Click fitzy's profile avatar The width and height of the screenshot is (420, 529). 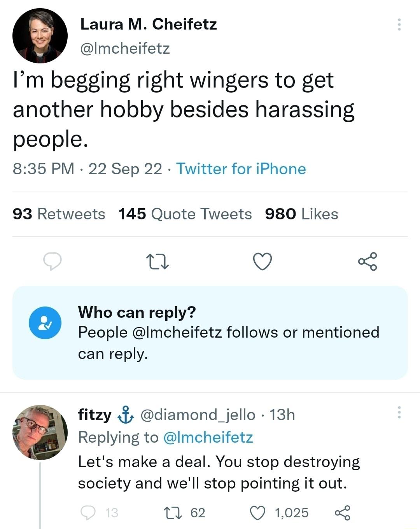click(41, 430)
